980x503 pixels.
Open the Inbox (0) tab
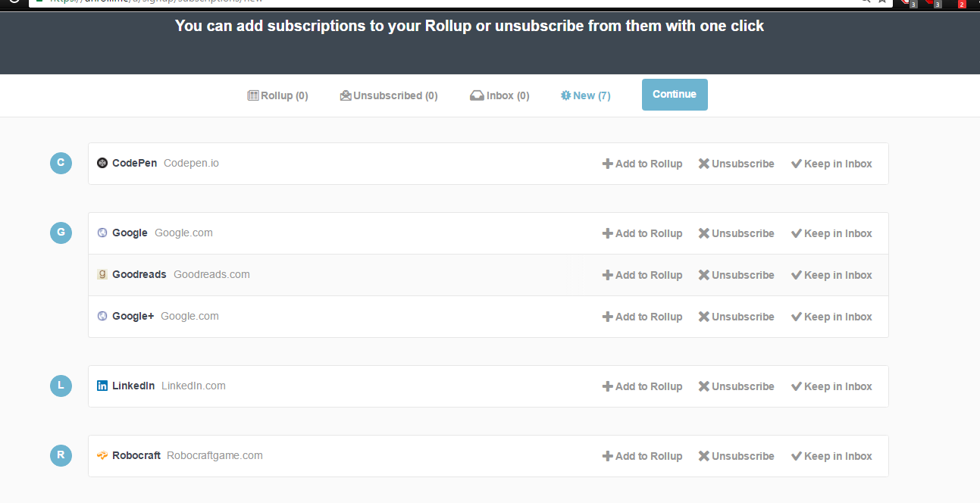point(499,95)
